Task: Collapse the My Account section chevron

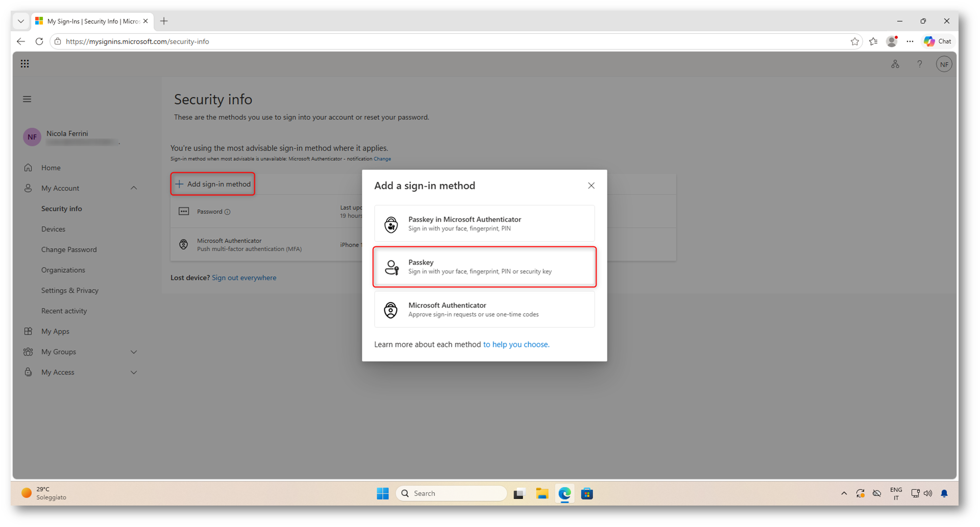Action: [x=134, y=188]
